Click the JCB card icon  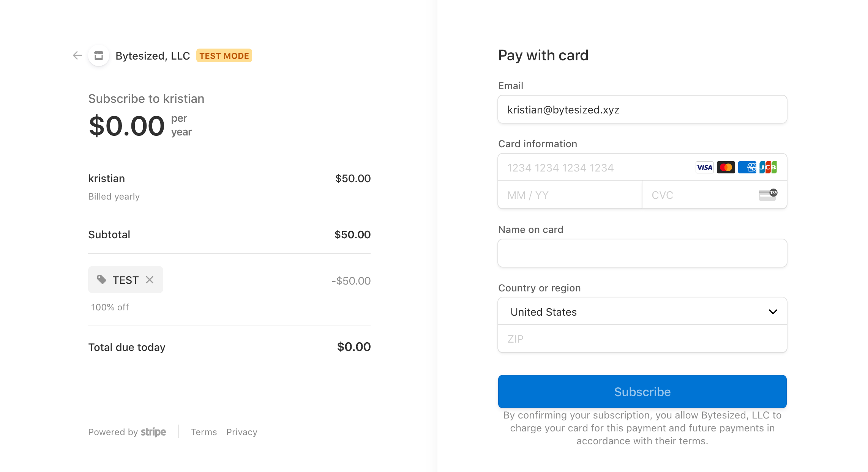[x=768, y=167]
